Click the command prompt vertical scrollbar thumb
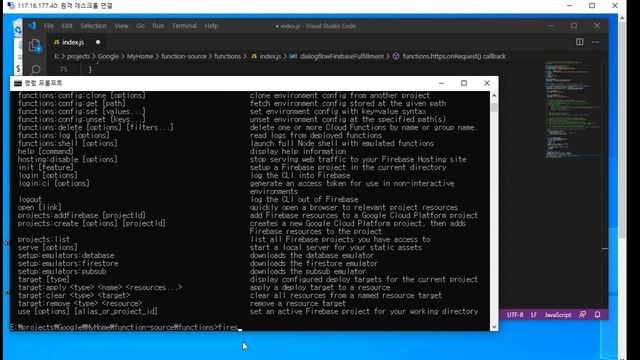 click(494, 107)
